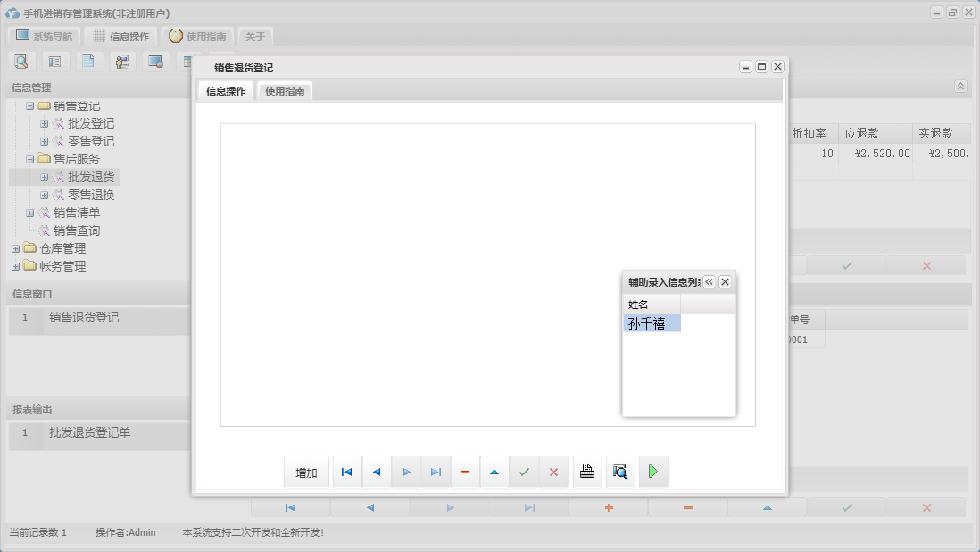The height and width of the screenshot is (552, 980).
Task: Select 孙千禧 in the name list
Action: click(652, 323)
